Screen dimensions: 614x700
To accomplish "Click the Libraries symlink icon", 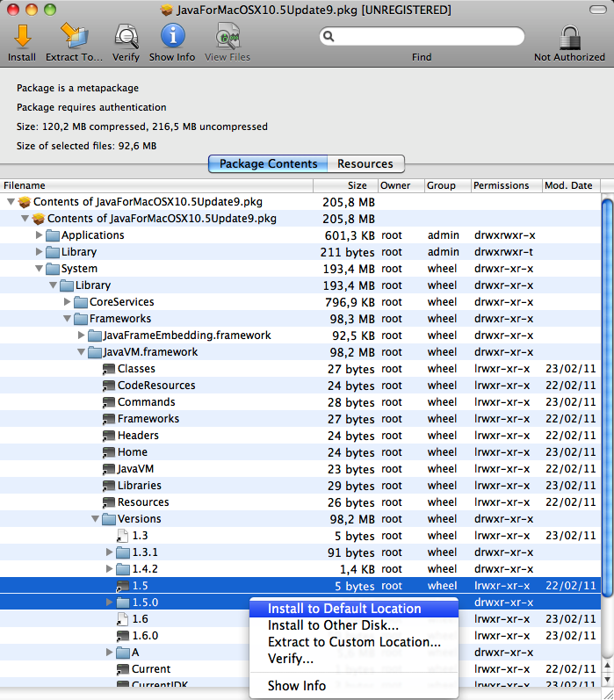I will 109,486.
